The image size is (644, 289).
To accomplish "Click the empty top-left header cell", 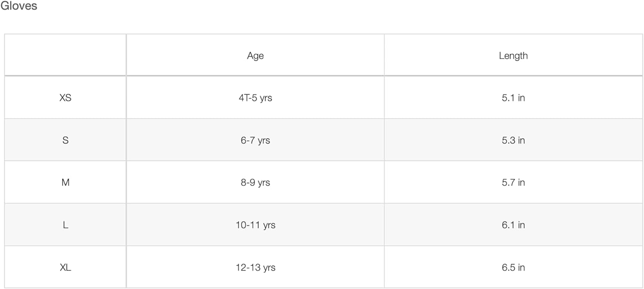I will [65, 55].
